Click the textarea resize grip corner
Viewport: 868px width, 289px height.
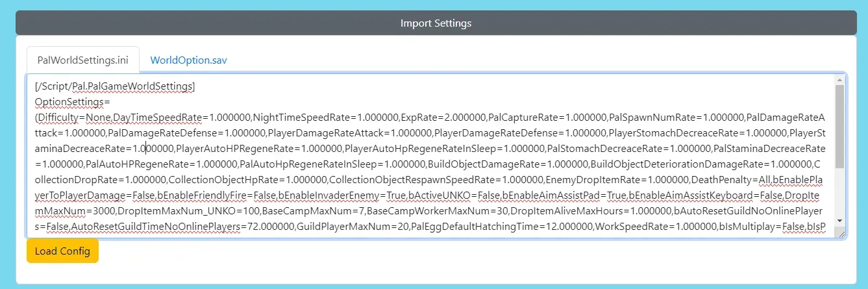click(x=841, y=233)
